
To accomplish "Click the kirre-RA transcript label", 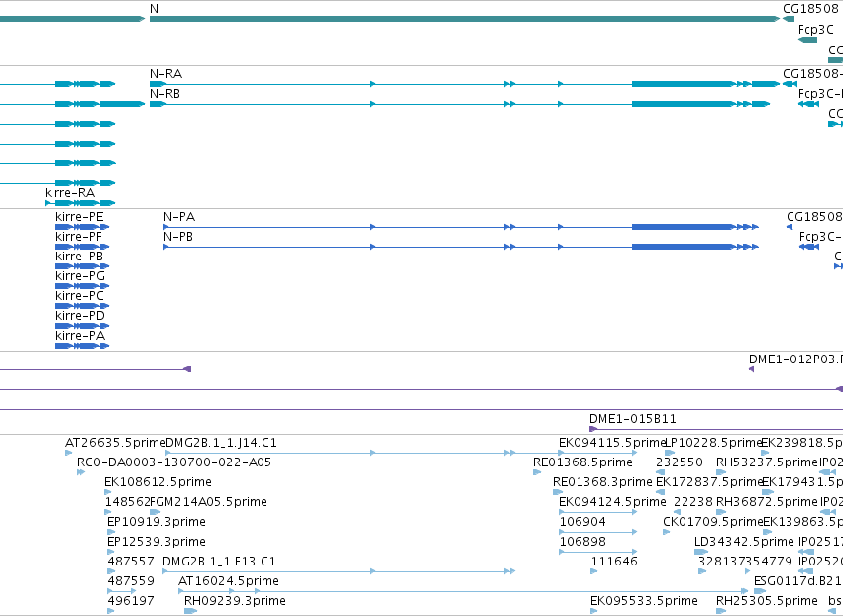I will [x=70, y=192].
